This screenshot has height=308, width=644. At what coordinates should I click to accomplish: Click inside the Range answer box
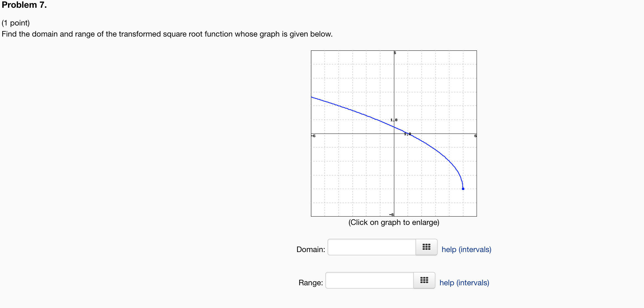point(369,280)
